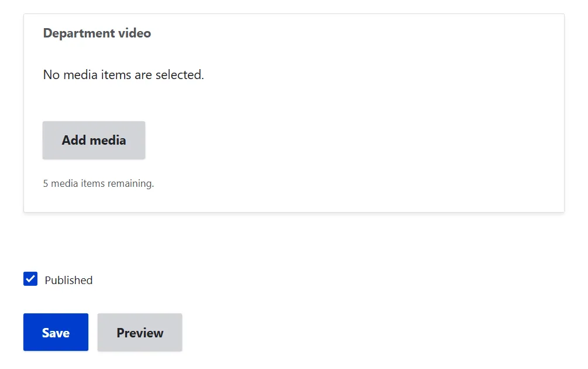
Task: Submit the form using Save
Action: 56,332
